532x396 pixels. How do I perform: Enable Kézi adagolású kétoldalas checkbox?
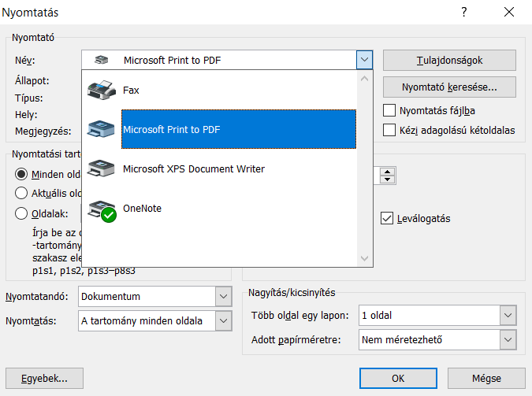389,130
